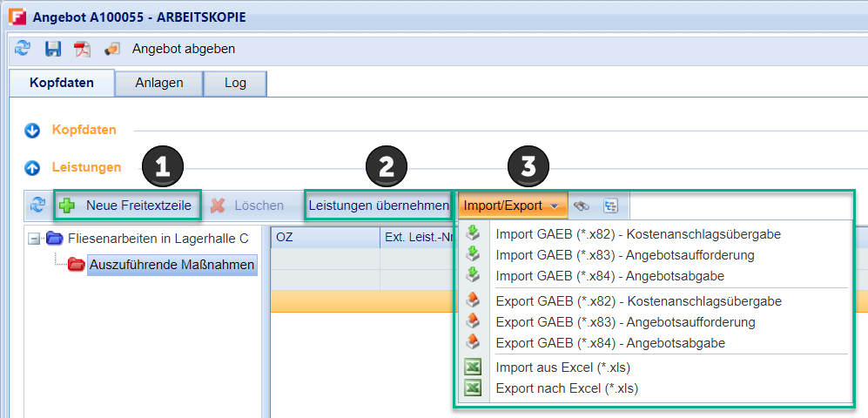Collapse the Leistungen section arrow
This screenshot has height=418, width=868.
tap(33, 166)
